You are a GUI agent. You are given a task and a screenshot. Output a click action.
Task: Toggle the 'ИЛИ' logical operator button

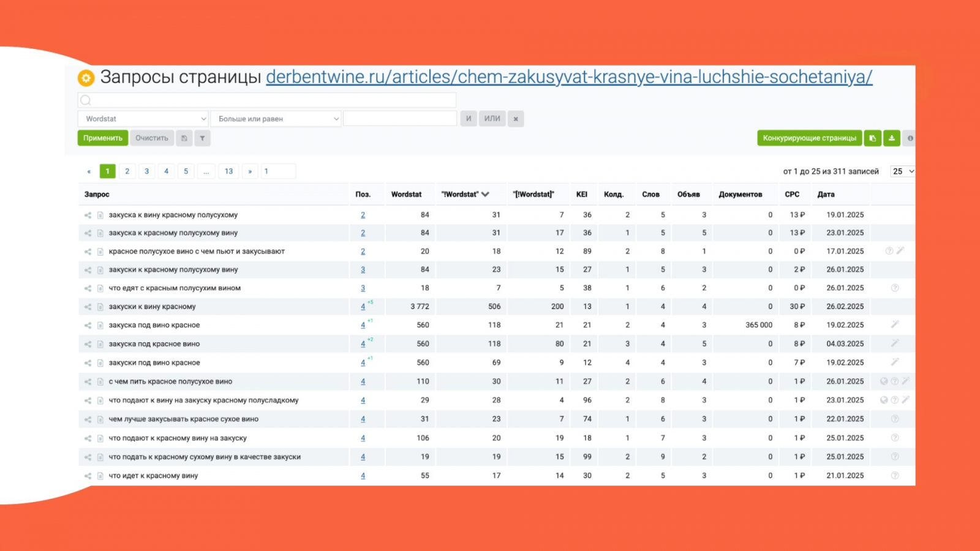point(492,119)
